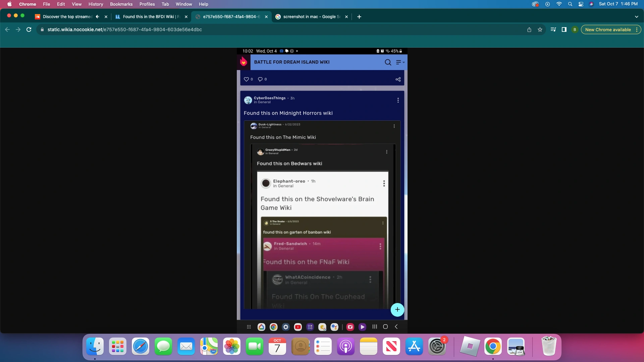Open Chrome side panel icon

(x=564, y=29)
